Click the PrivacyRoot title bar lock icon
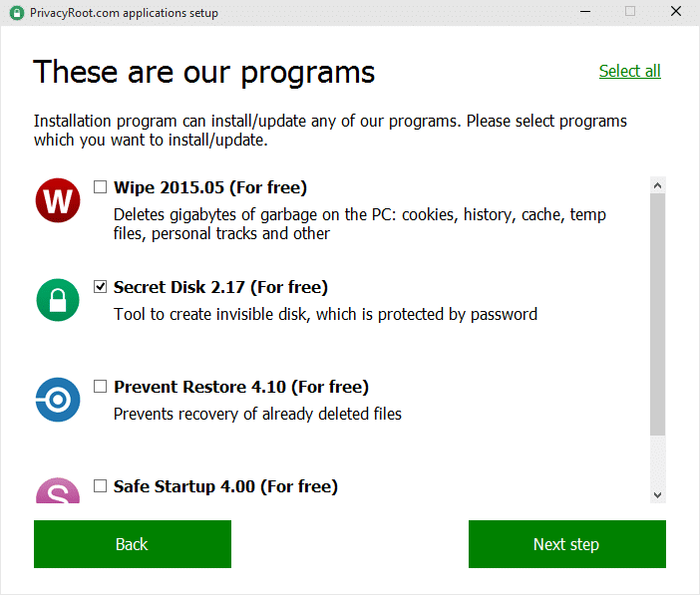700x595 pixels. [x=17, y=13]
